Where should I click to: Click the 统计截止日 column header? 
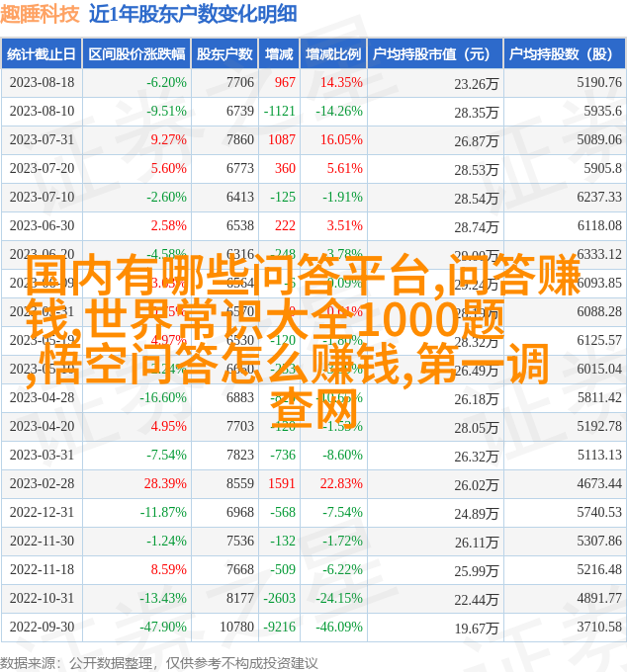tap(42, 54)
